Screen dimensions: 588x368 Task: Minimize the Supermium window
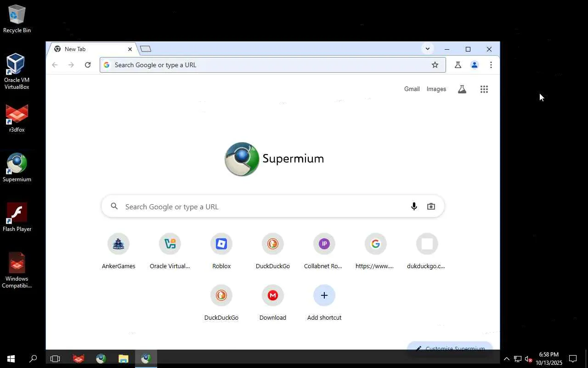(447, 49)
